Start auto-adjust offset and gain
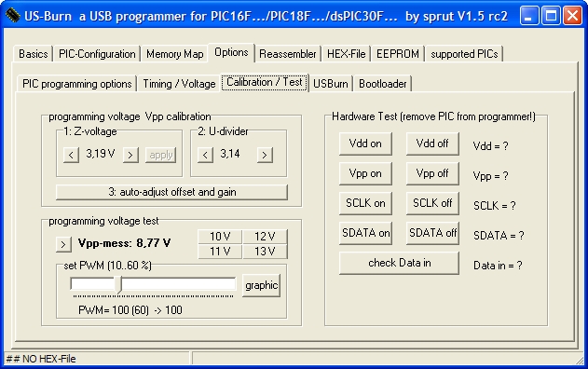 (171, 192)
